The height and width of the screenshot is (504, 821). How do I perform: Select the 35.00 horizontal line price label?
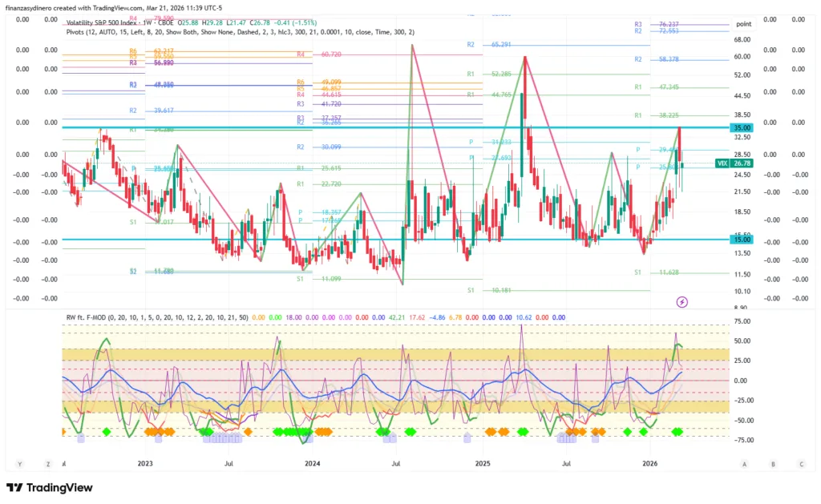pos(741,127)
